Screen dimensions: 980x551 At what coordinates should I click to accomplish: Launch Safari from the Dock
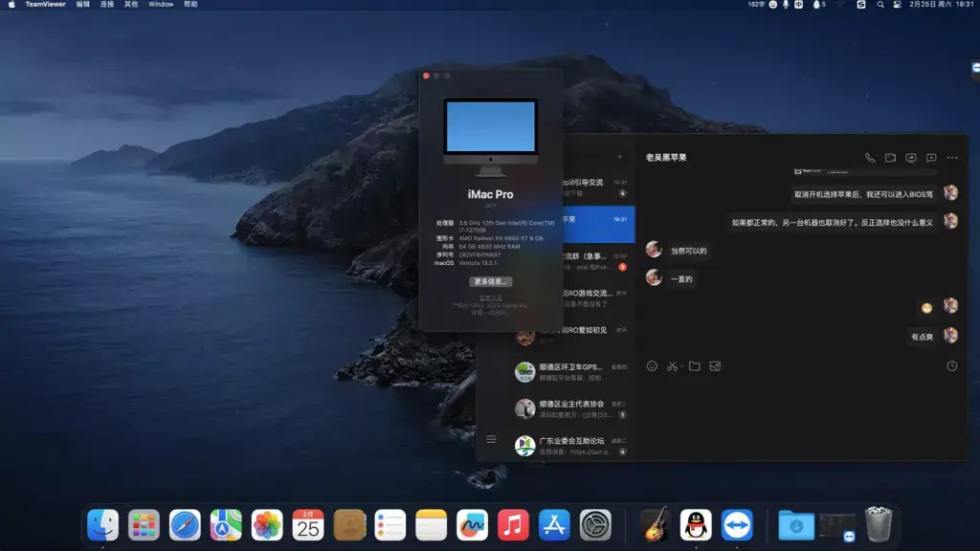[x=185, y=525]
